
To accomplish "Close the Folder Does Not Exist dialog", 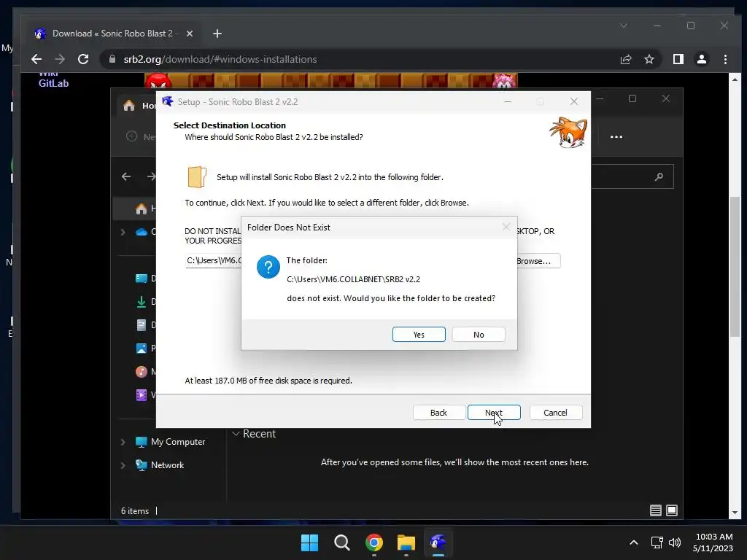I will click(x=506, y=227).
